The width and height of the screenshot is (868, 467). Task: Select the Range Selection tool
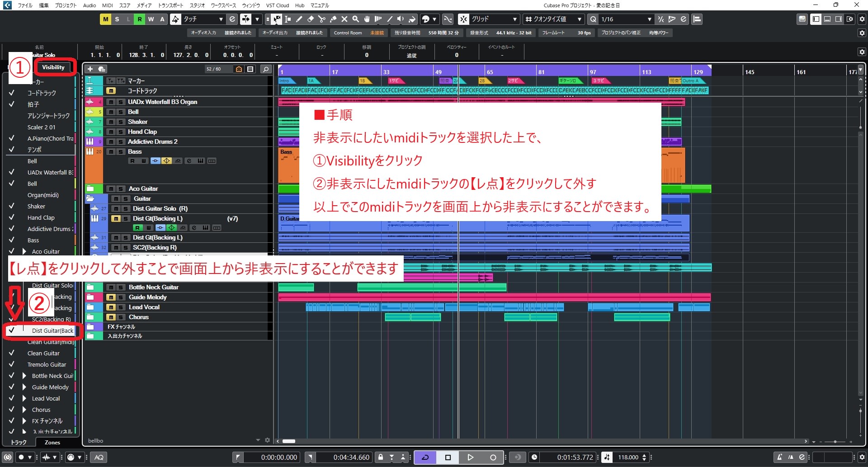point(288,19)
